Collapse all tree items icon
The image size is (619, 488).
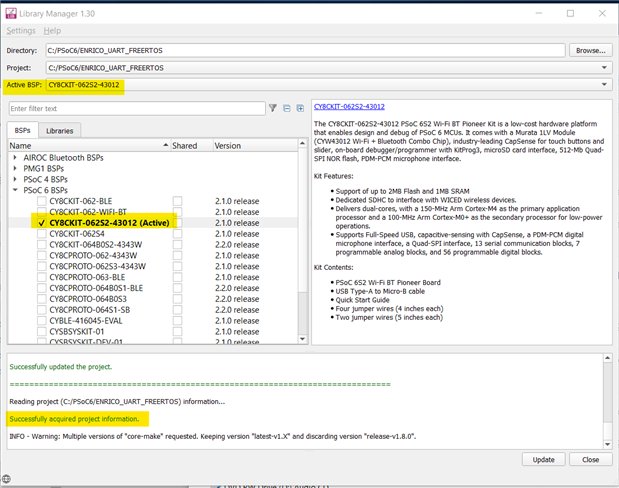(x=286, y=108)
